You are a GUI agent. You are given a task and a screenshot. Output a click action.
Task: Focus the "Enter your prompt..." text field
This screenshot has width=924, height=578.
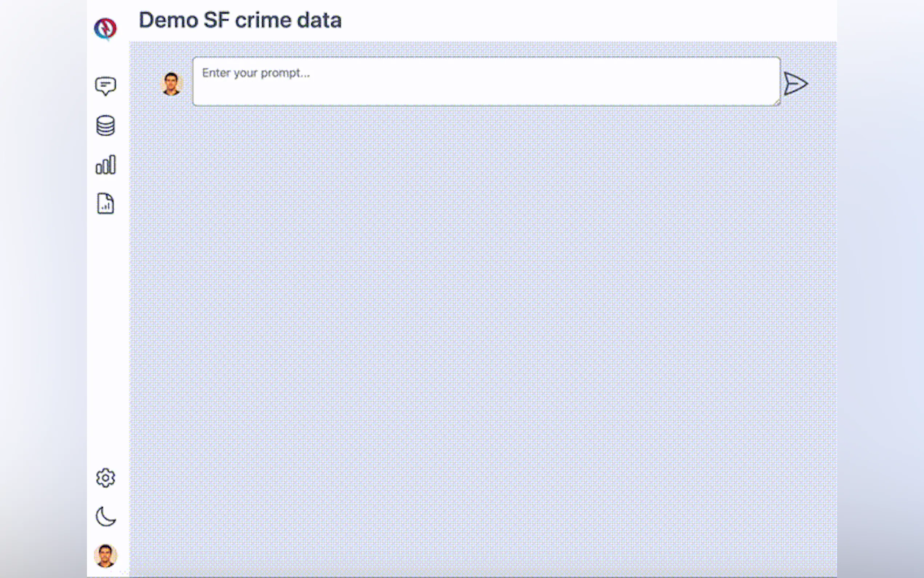point(486,82)
